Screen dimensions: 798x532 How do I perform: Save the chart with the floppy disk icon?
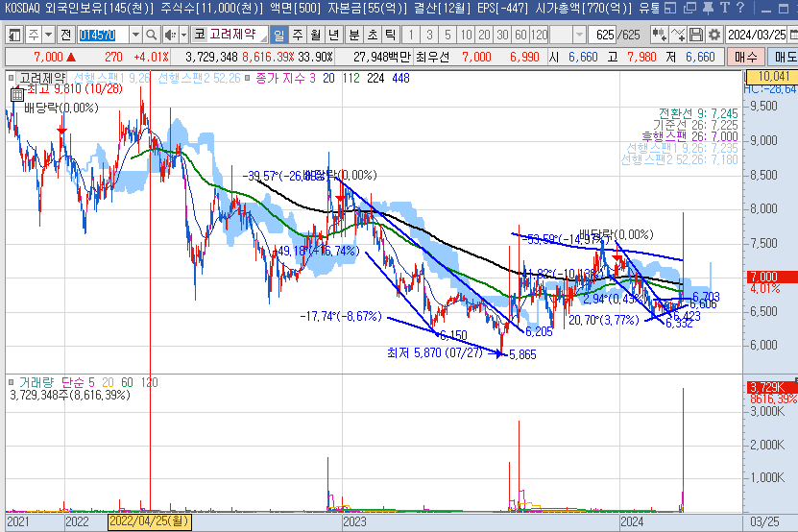695,35
